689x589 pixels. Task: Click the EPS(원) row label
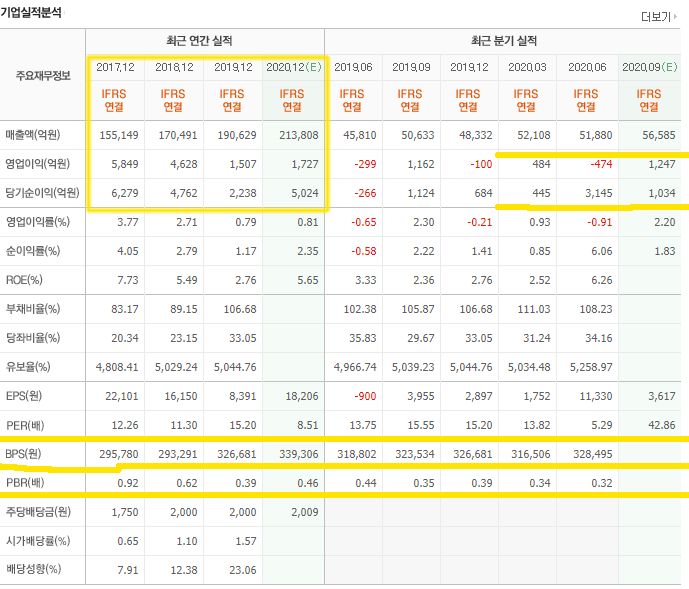[x=24, y=396]
